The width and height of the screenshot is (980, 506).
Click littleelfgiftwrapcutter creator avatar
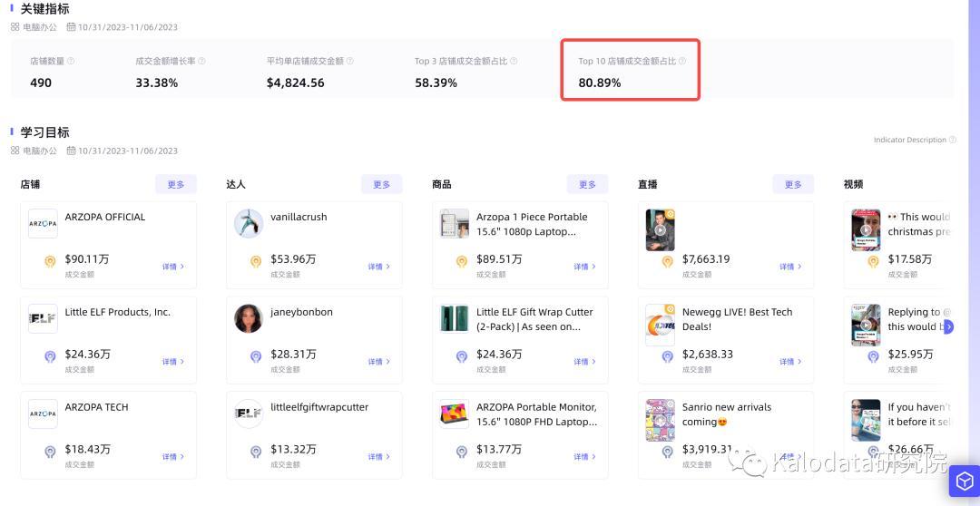click(x=249, y=414)
